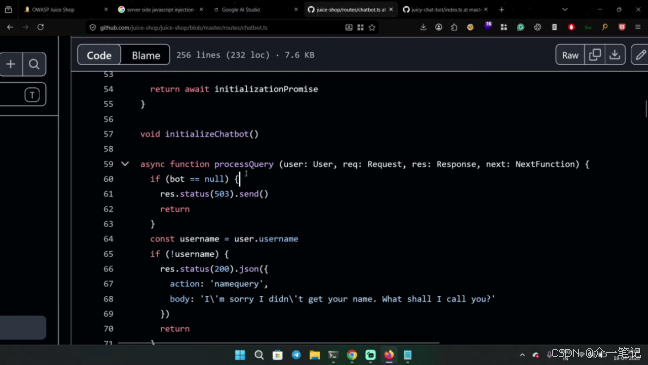
Task: Click the green circular extension icon
Action: click(521, 27)
